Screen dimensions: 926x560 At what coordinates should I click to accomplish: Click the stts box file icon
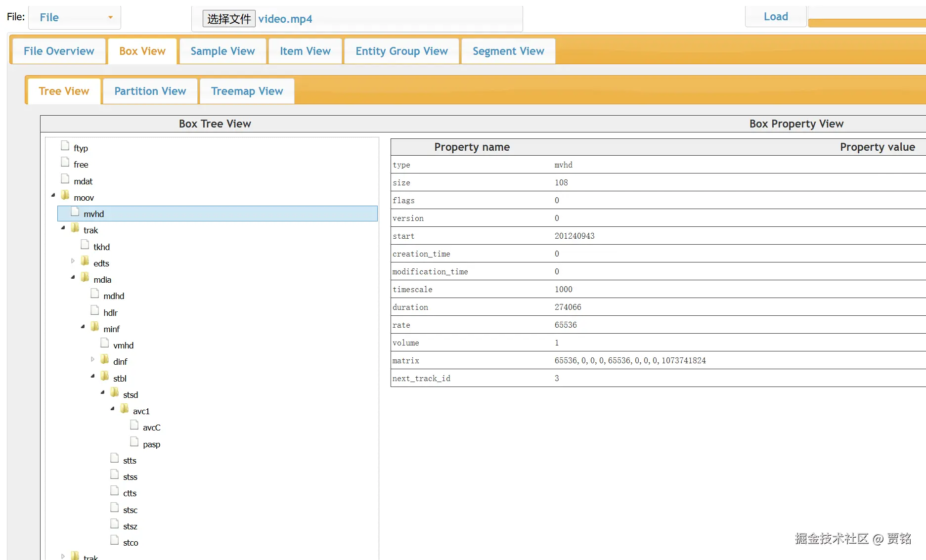click(x=114, y=458)
